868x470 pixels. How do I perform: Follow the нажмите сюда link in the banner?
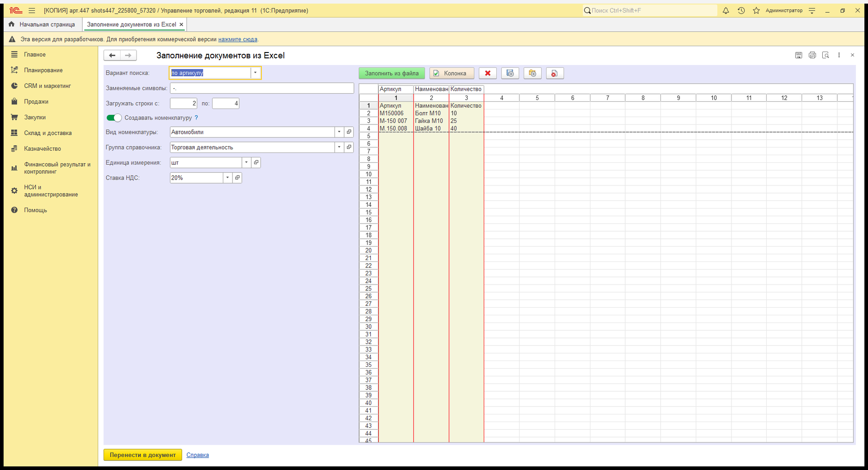tap(238, 39)
